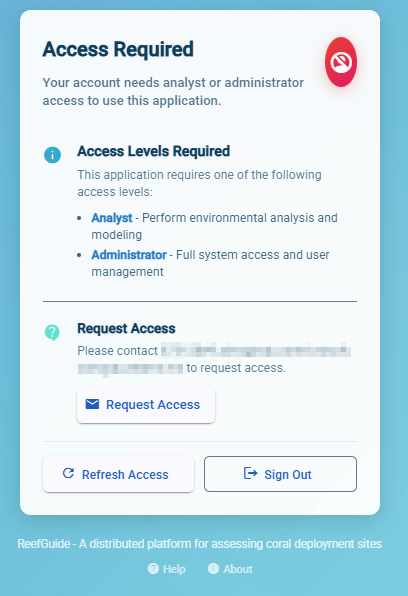Click the Request Access section heading
Screen dimensions: 408x596
pos(126,328)
